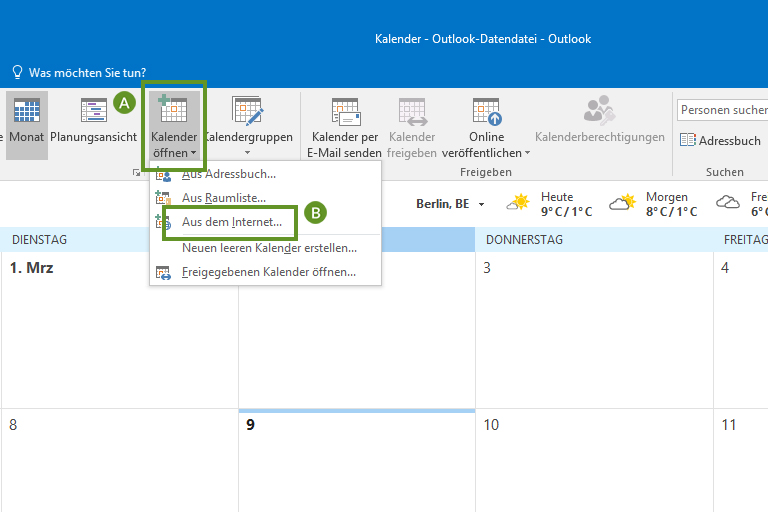
Task: Click Morgen forecast 8°C / 1°C
Action: (671, 212)
